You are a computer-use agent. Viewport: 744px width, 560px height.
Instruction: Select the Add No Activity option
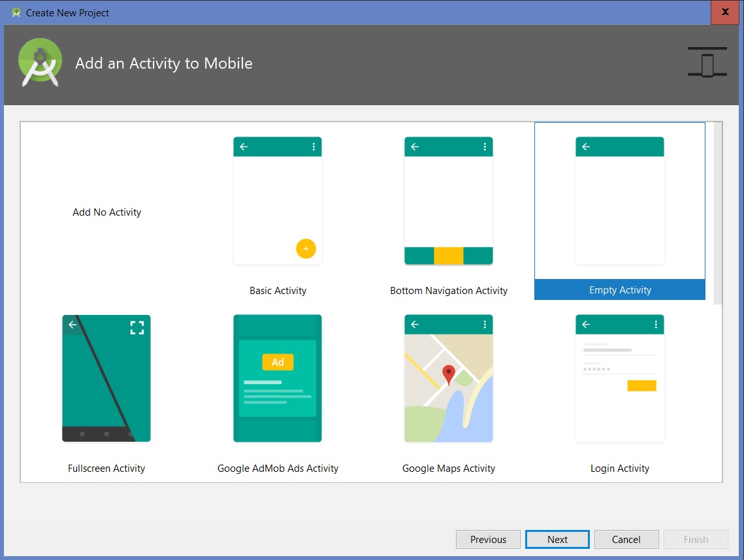(106, 212)
